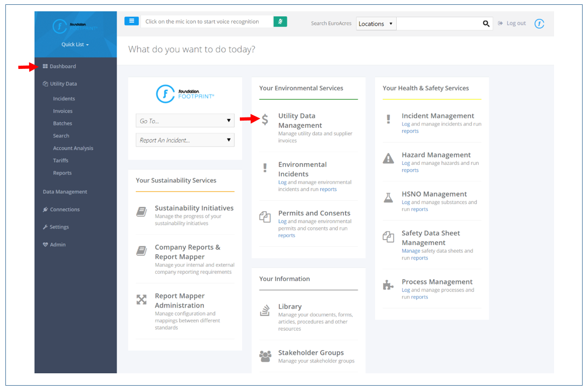Screen dimensions: 588x390
Task: Click the Library icon under Your Information
Action: coord(265,310)
